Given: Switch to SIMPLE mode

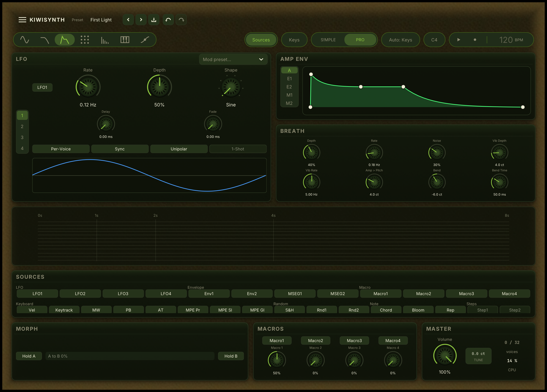Looking at the screenshot, I should tap(328, 40).
